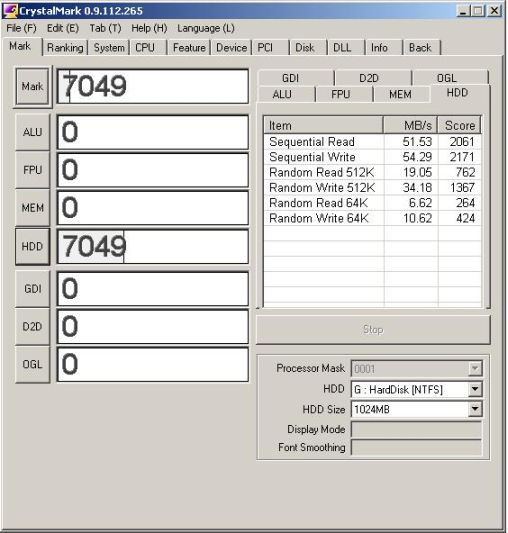Open the DLL tab

click(x=346, y=48)
